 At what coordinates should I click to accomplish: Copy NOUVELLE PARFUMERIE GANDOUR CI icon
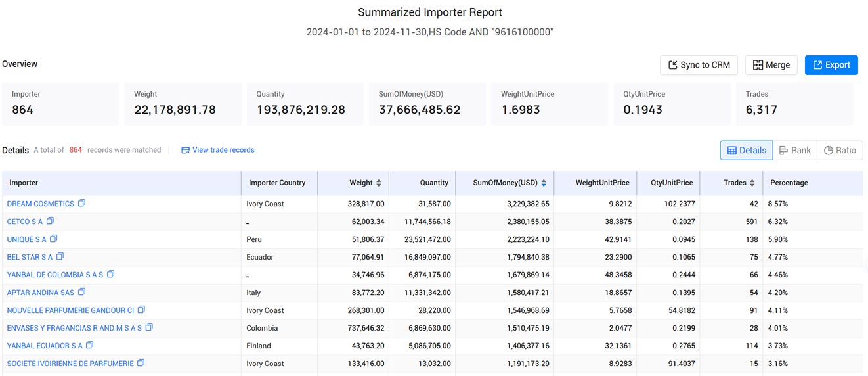tap(141, 310)
